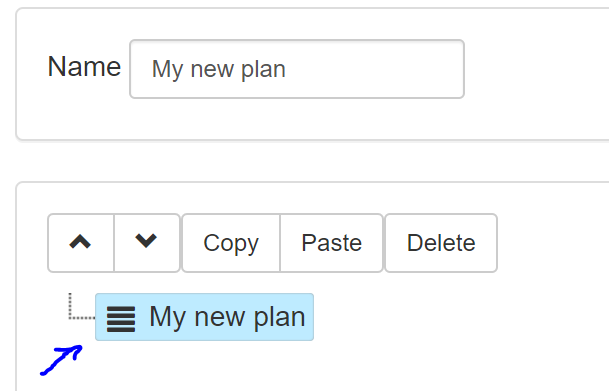
Task: Move the selected item down with the chevron
Action: (x=147, y=243)
